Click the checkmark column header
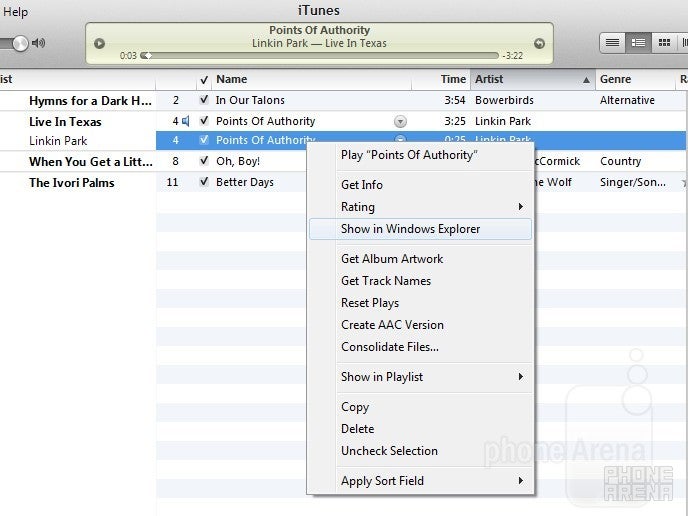The height and width of the screenshot is (516, 688). click(x=204, y=80)
